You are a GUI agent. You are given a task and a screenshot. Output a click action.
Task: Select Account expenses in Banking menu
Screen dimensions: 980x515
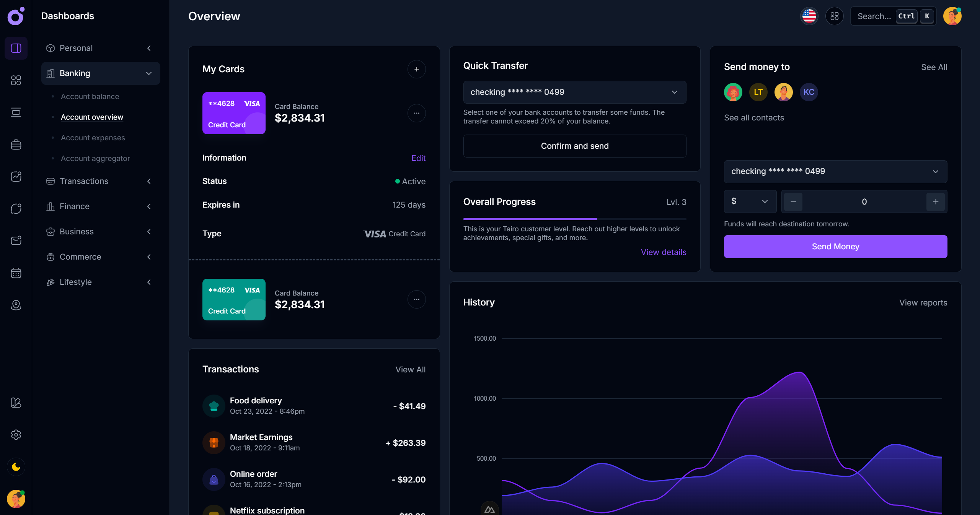pos(93,138)
